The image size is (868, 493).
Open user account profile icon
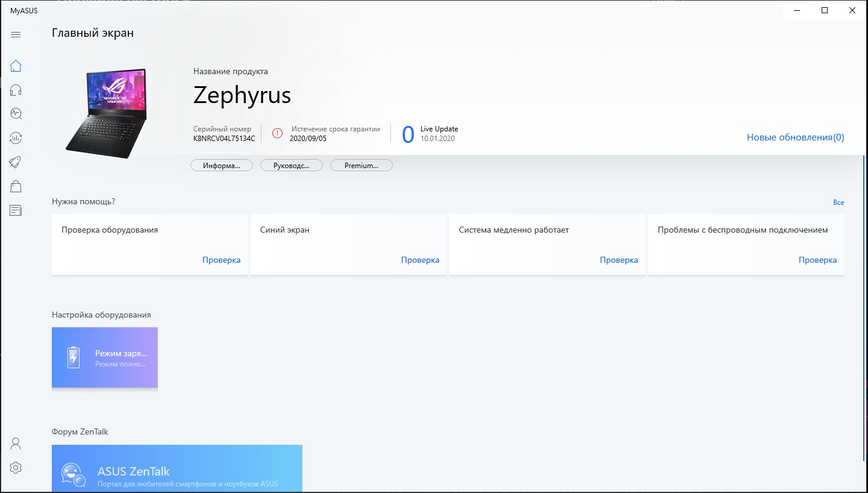point(16,444)
